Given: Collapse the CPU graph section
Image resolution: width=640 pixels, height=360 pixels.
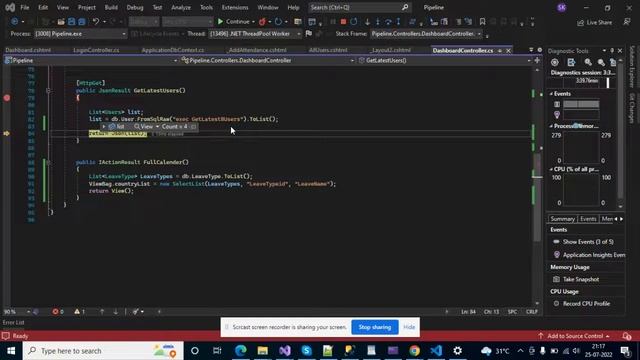Looking at the screenshot, I should tap(551, 169).
